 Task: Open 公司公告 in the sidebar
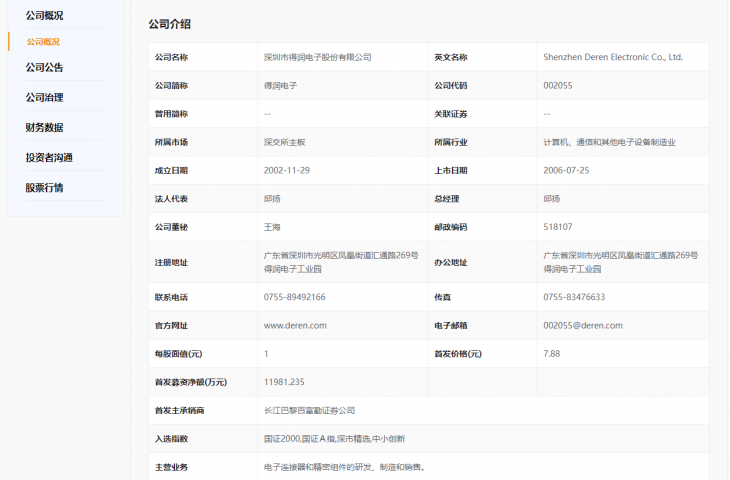(x=44, y=68)
